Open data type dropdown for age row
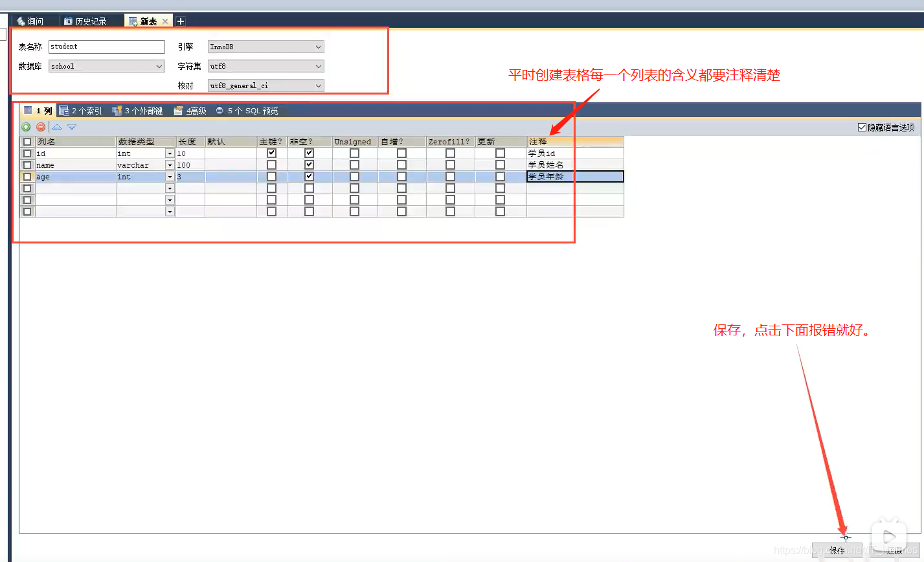The image size is (924, 562). pos(170,177)
